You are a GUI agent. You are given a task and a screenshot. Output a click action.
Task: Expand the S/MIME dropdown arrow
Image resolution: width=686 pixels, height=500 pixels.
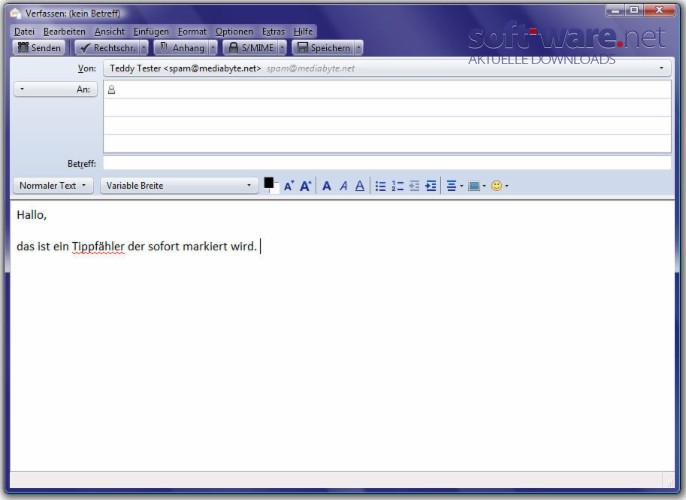click(282, 48)
